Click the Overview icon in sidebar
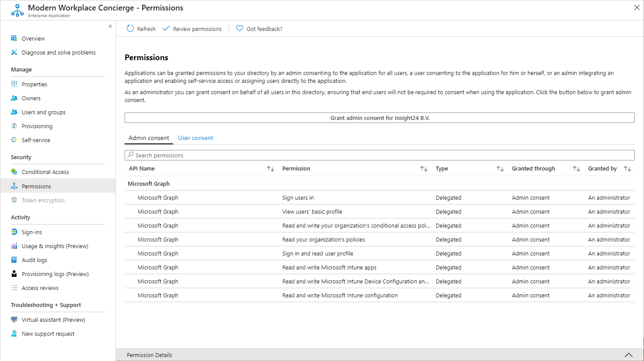 coord(14,38)
